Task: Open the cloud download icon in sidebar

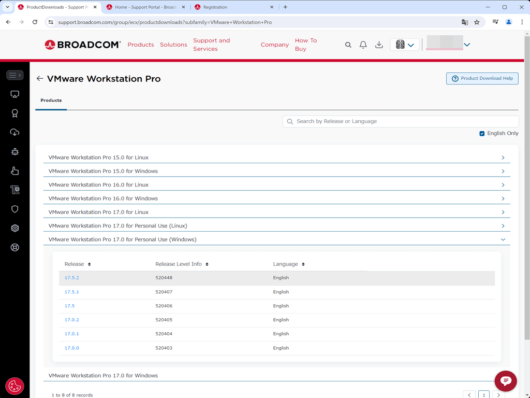Action: point(15,132)
